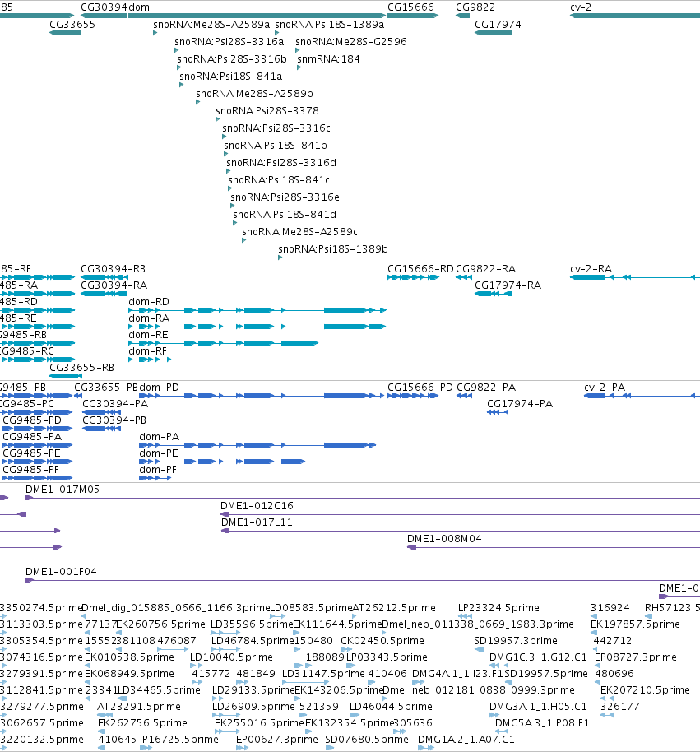Click snoRNA:Psi18S-841b entry
Image resolution: width=700 pixels, height=752 pixels.
pos(276,146)
